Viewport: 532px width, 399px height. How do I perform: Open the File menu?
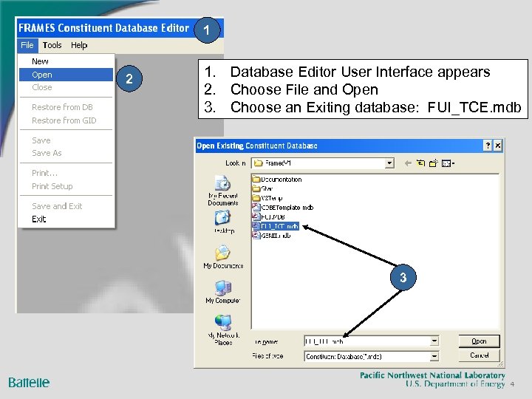point(27,45)
